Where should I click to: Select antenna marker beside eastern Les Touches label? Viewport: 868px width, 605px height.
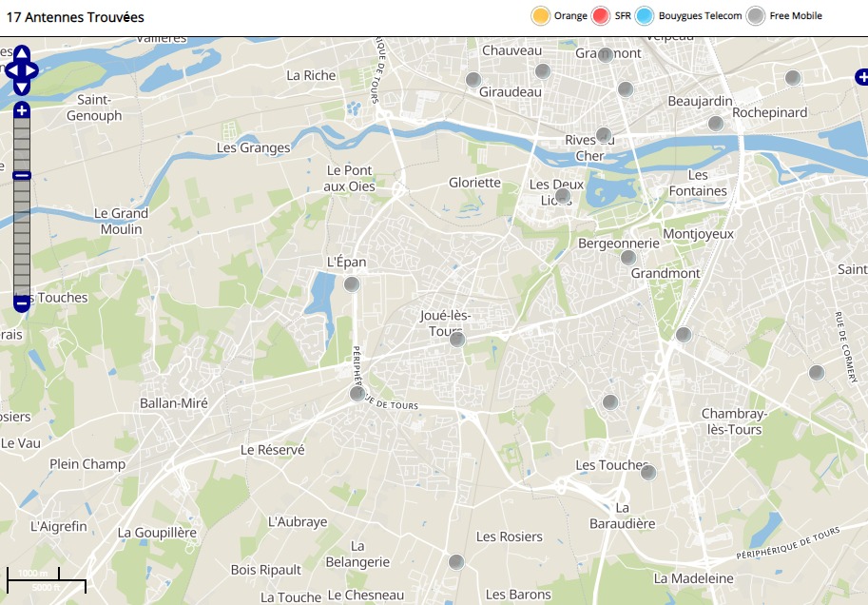click(648, 473)
